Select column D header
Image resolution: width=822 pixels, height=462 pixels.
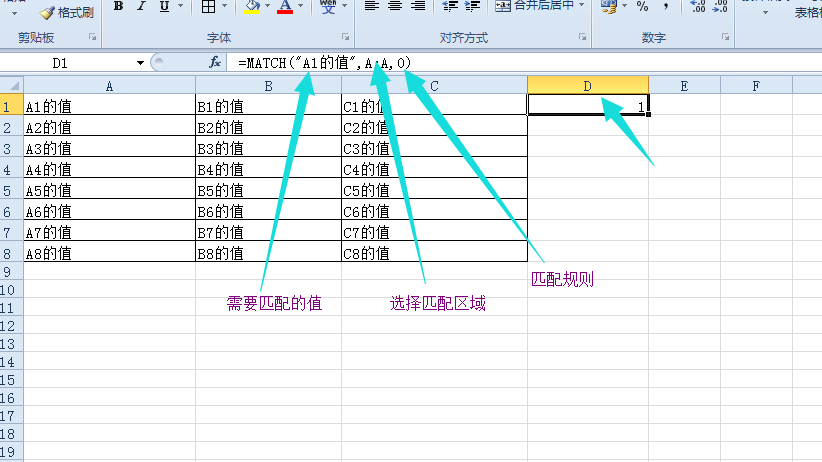[x=588, y=85]
